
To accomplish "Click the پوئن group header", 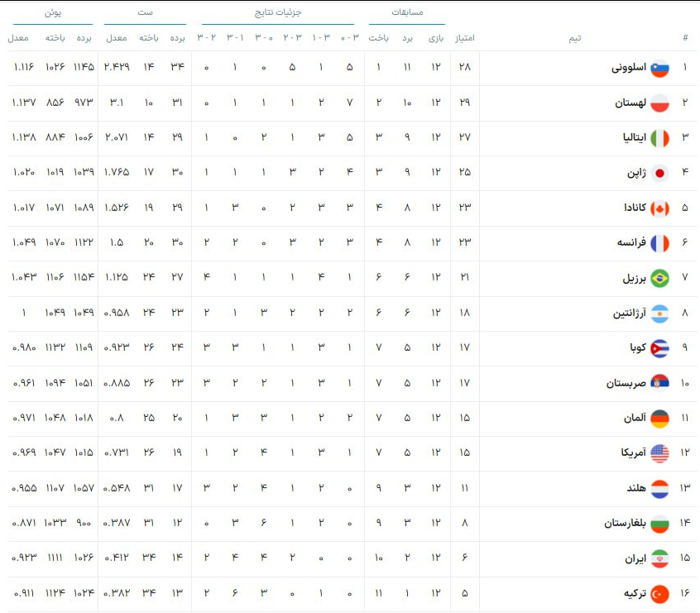I will coord(52,12).
